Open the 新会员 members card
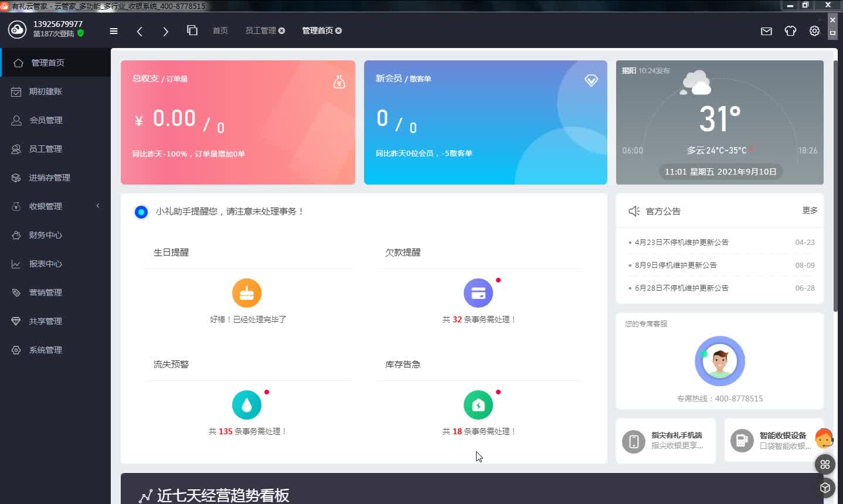843x504 pixels. click(485, 122)
